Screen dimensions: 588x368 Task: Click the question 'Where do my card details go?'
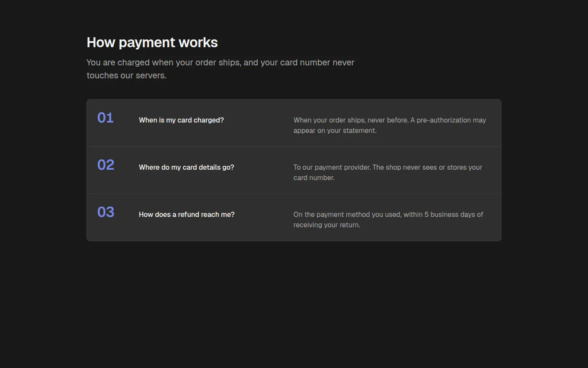[186, 167]
